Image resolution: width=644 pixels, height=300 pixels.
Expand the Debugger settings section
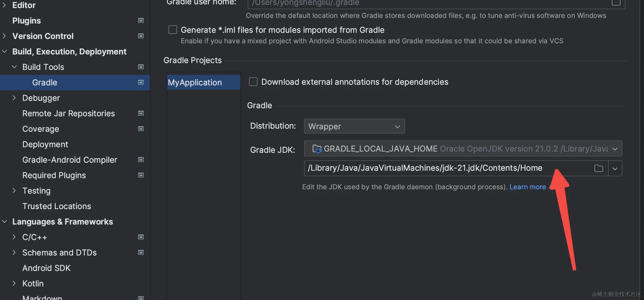click(14, 98)
